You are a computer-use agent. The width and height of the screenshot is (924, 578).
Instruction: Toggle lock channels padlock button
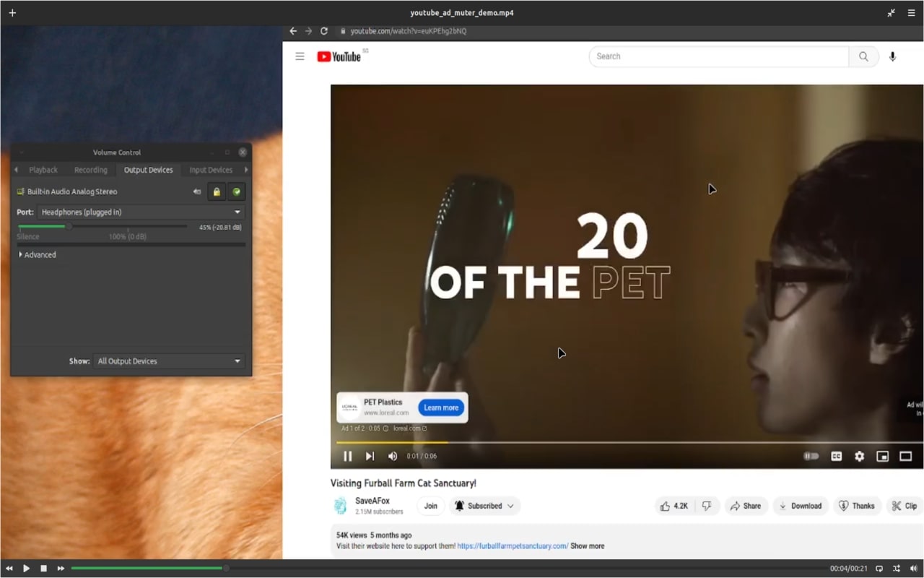(x=217, y=191)
